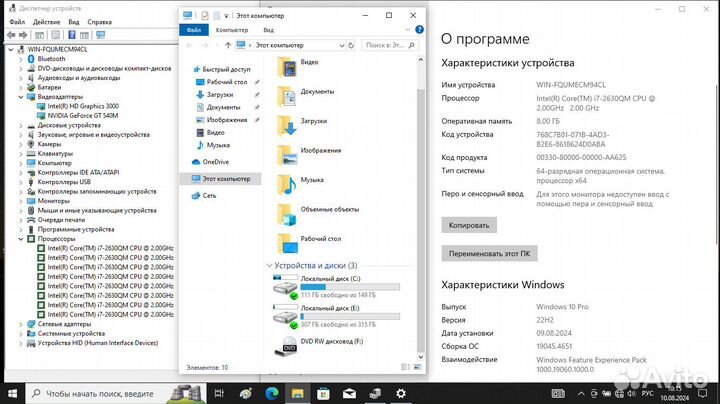Click the Windows taskbar search field
This screenshot has width=720, height=404.
pyautogui.click(x=116, y=393)
